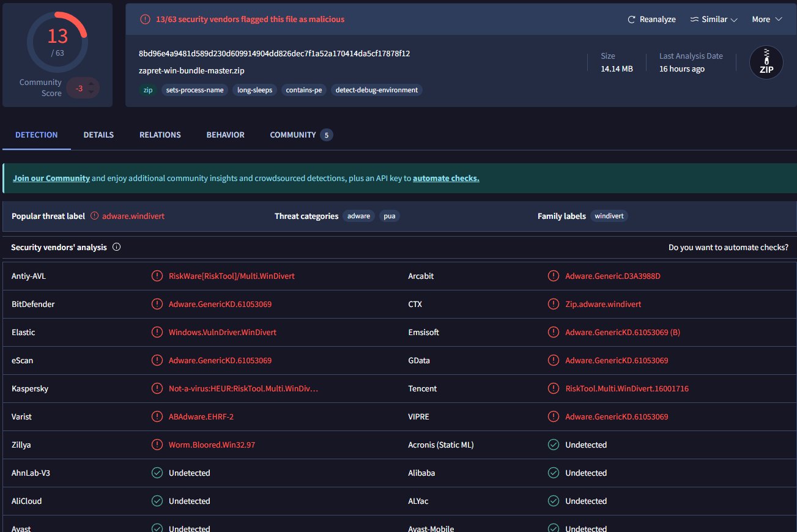Click the detect-debug-environment tag
This screenshot has height=532, width=797.
coord(377,90)
